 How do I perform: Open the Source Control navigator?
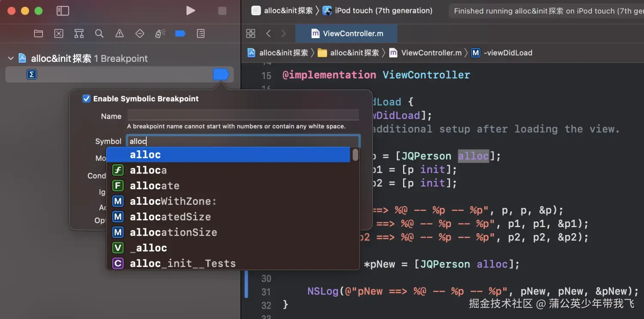pos(59,33)
